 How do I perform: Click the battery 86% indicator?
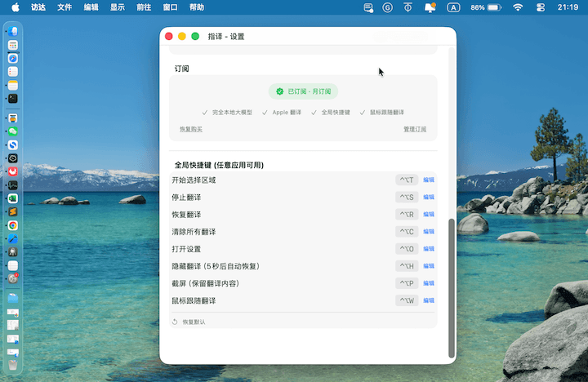(486, 7)
